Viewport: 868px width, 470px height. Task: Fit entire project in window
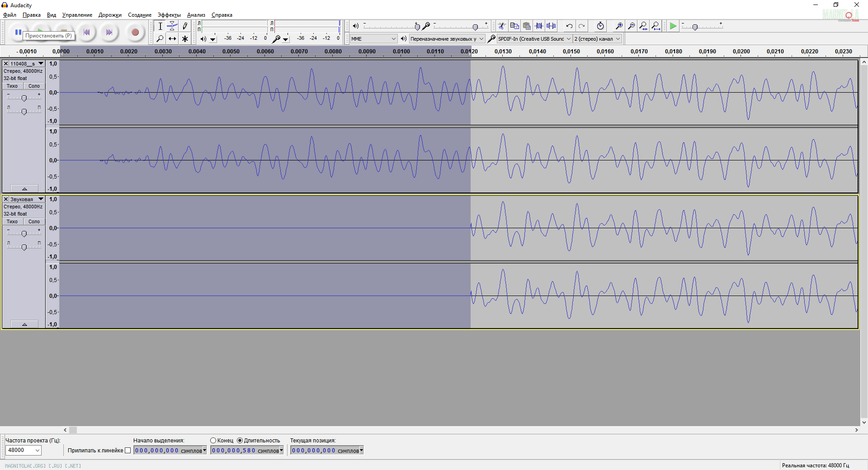(656, 26)
